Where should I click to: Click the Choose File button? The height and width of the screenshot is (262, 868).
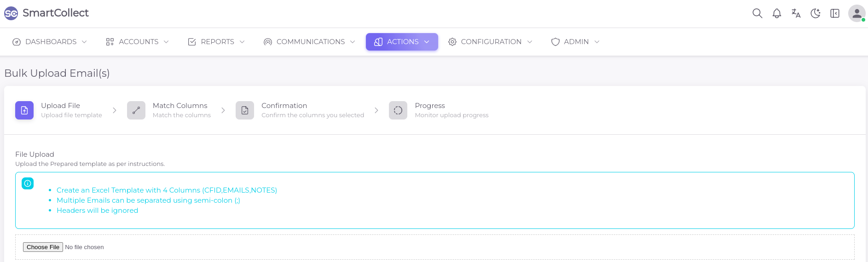[43, 247]
